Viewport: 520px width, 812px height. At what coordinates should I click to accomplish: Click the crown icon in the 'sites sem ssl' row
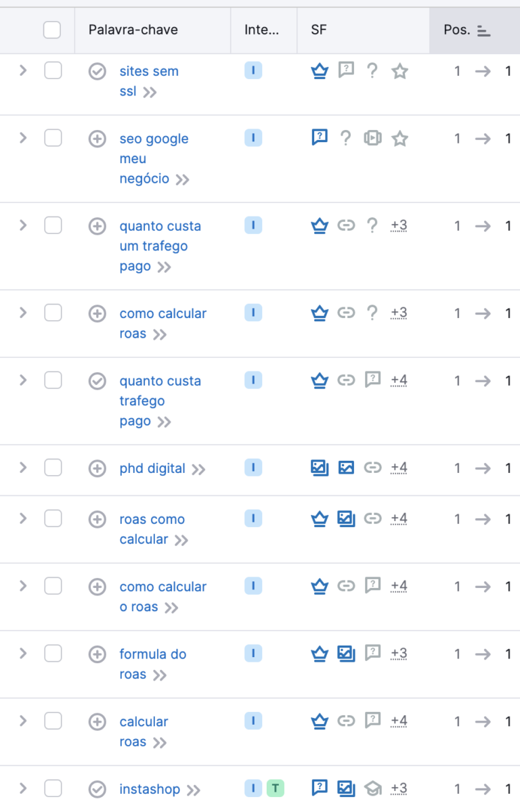[x=320, y=70]
